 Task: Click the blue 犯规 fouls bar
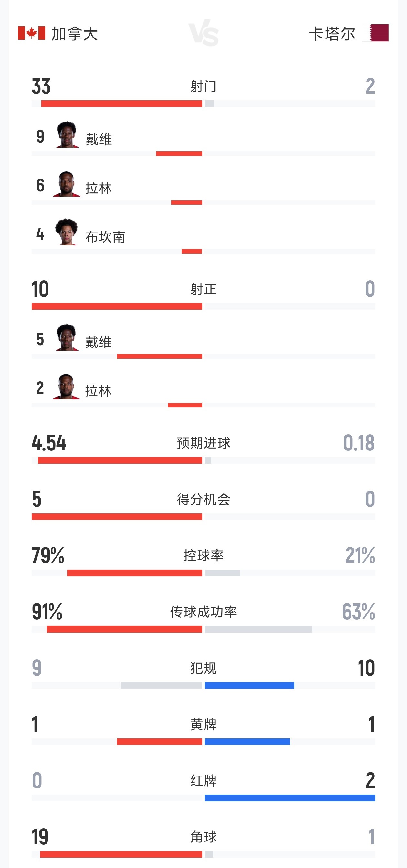pyautogui.click(x=249, y=685)
